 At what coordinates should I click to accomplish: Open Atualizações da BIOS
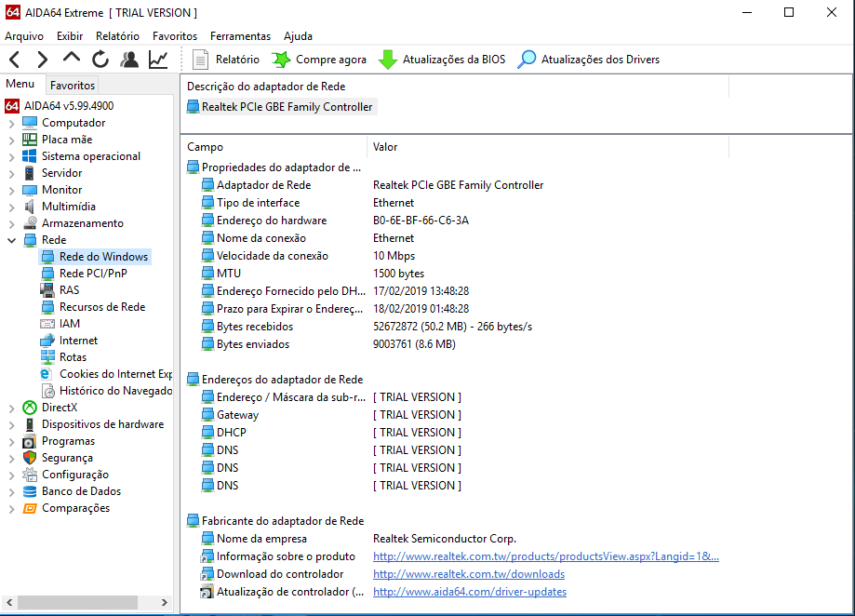(442, 60)
